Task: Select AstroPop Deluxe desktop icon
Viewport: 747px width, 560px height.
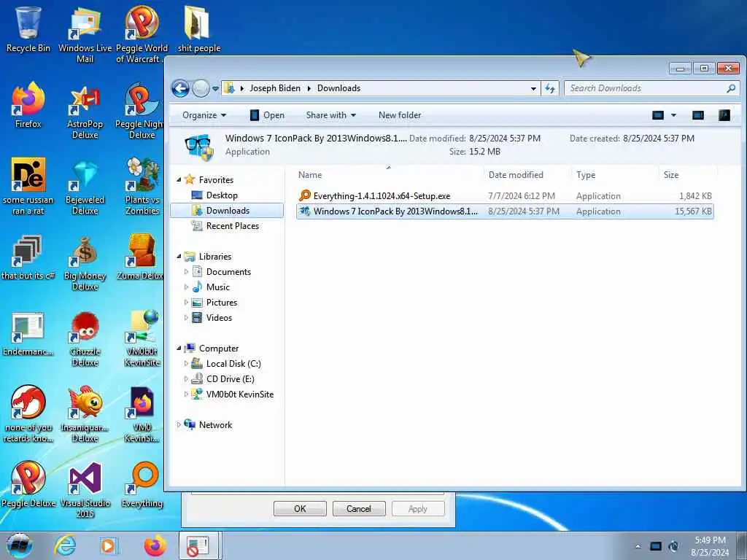Action: [x=85, y=111]
